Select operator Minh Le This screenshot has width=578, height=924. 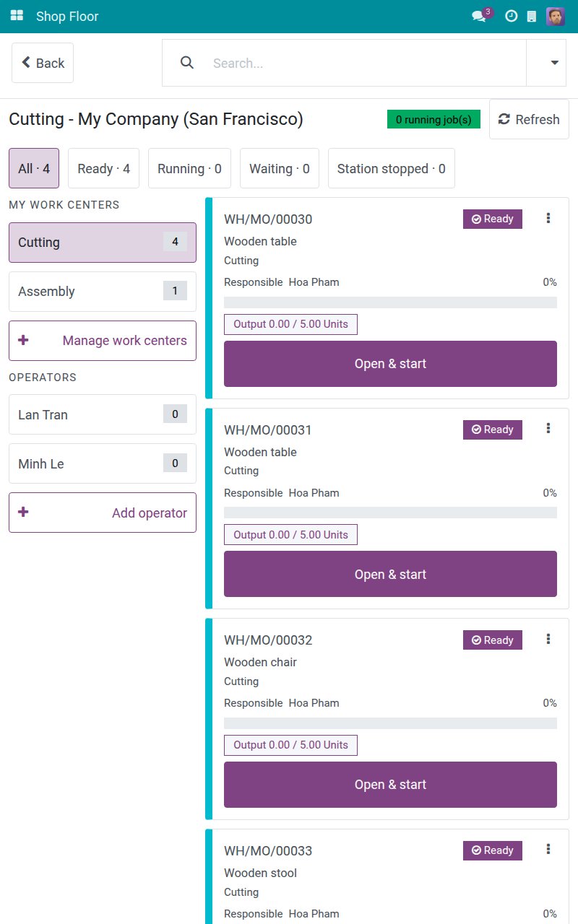[103, 463]
